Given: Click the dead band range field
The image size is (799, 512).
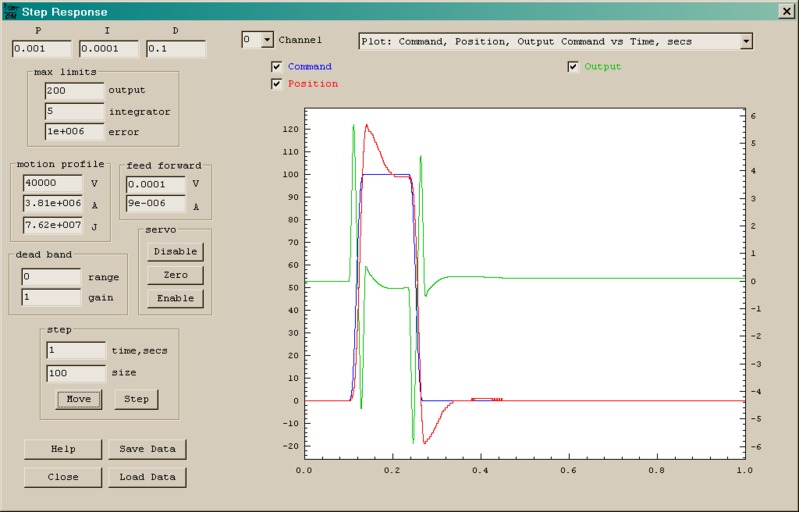Looking at the screenshot, I should 50,277.
